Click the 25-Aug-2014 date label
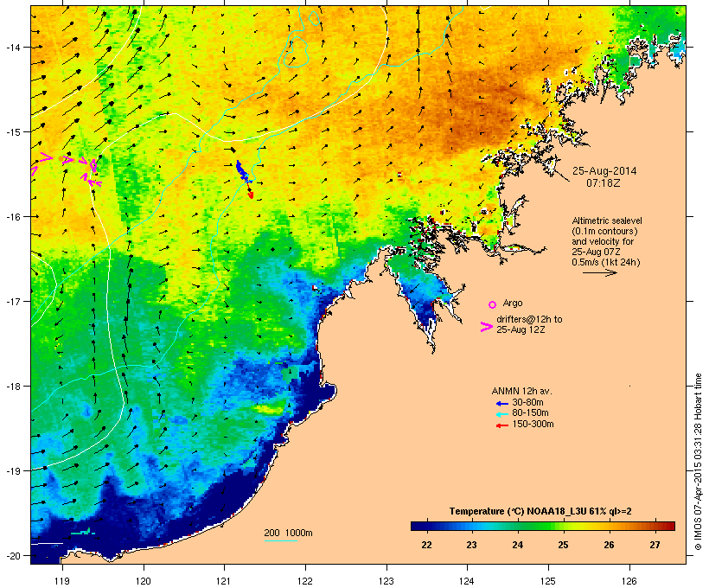Image resolution: width=709 pixels, height=588 pixels. tap(604, 171)
